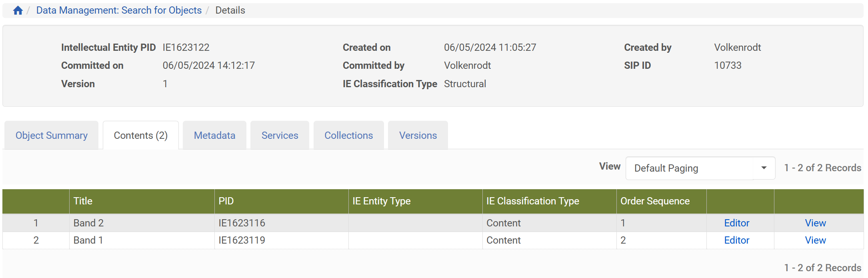Open Data Management: Search for Objects breadcrumb
The height and width of the screenshot is (278, 868).
coord(119,10)
